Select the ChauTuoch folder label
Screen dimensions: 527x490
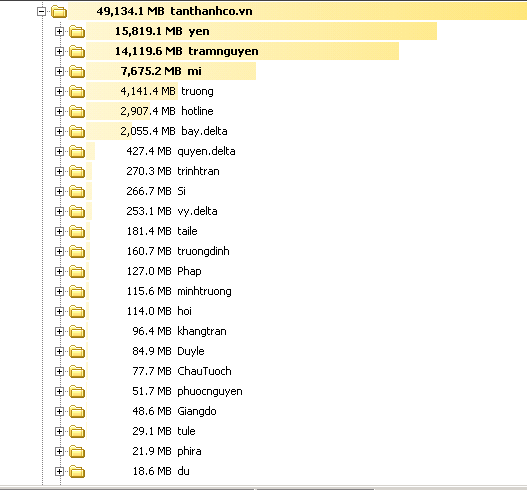tap(204, 371)
